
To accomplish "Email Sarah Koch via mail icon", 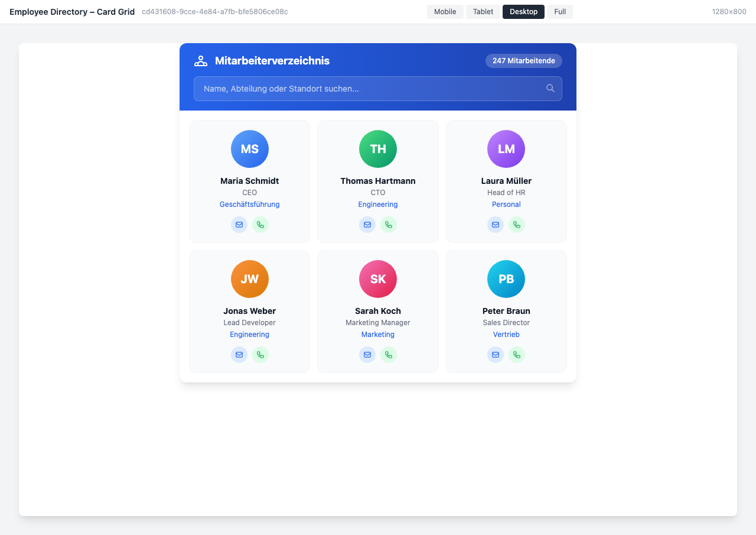I will 367,355.
